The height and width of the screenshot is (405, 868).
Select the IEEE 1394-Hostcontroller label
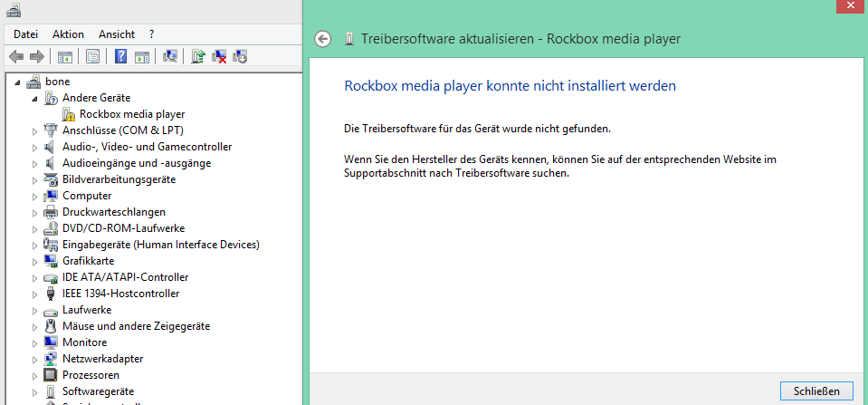coord(120,293)
